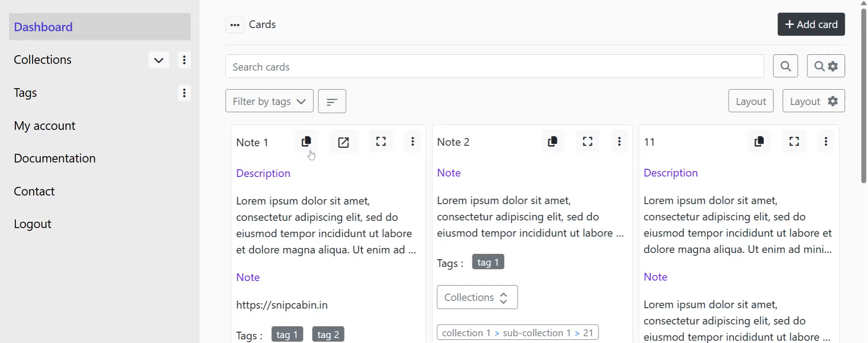Open Note 1 link in new window
This screenshot has width=868, height=343.
pyautogui.click(x=344, y=142)
